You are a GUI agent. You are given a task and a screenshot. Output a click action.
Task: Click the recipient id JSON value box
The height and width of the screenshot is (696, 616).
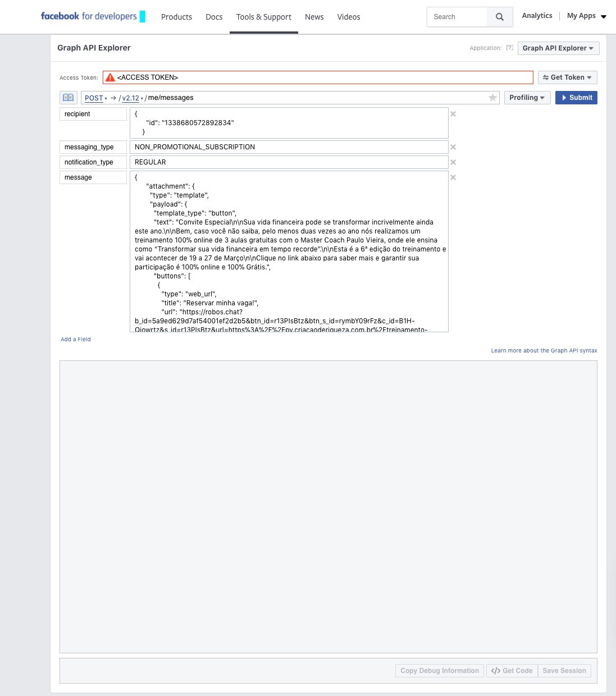click(289, 123)
